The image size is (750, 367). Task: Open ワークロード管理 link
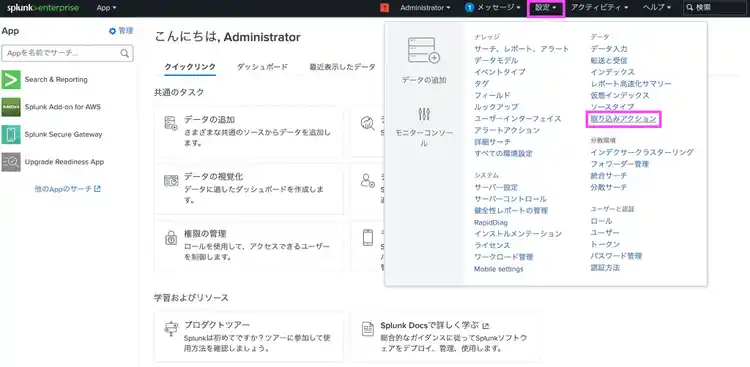pyautogui.click(x=504, y=257)
